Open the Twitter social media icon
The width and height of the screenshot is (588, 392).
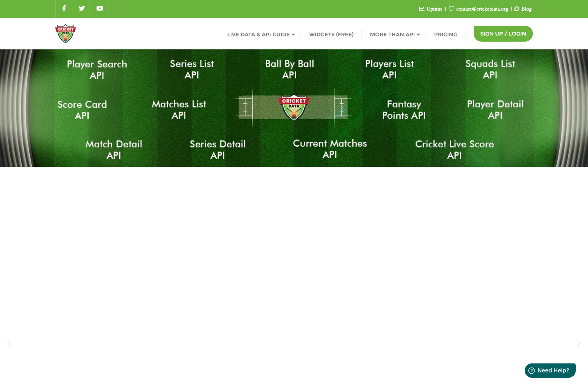(82, 9)
